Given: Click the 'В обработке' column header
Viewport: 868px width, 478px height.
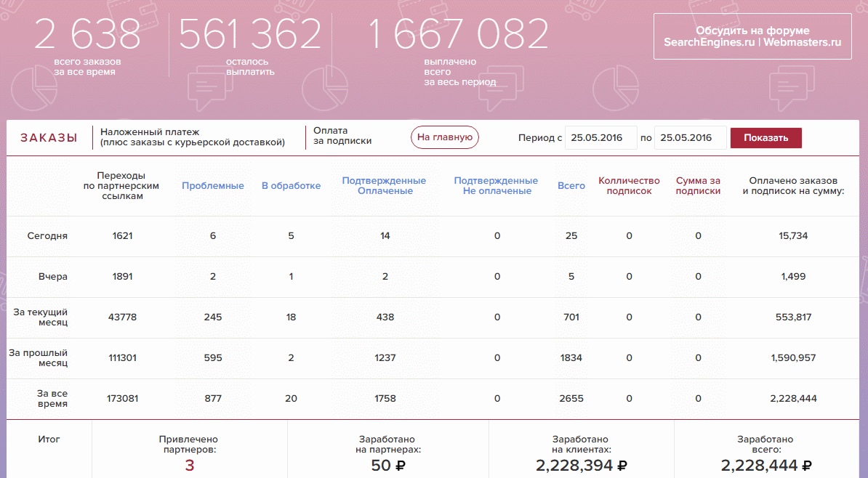Looking at the screenshot, I should tap(291, 185).
